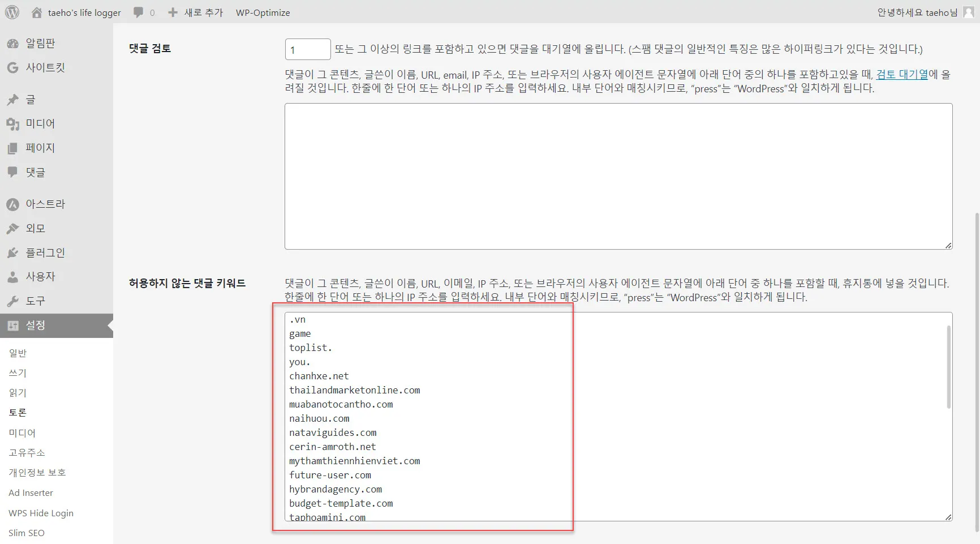Image resolution: width=980 pixels, height=544 pixels.
Task: Open WP-Optimize in admin bar
Action: [x=263, y=12]
